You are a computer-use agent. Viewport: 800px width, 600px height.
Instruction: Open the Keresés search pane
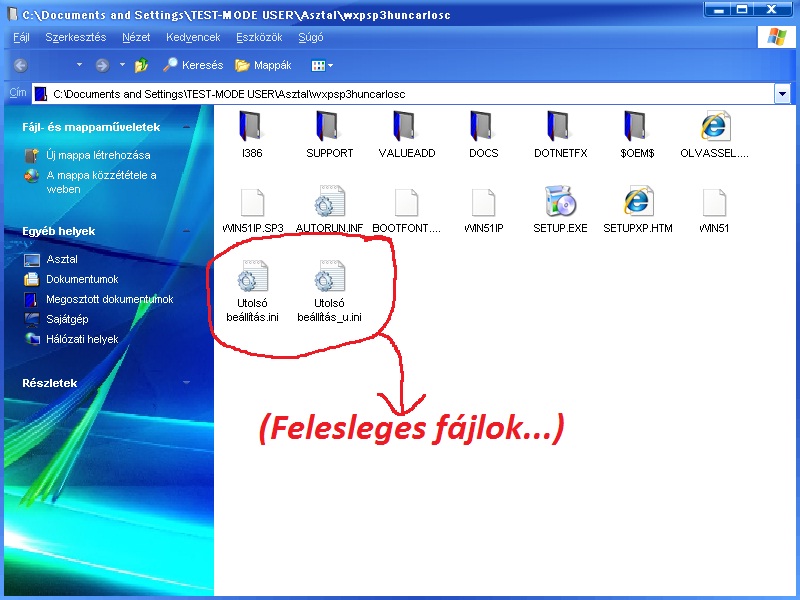coord(193,65)
